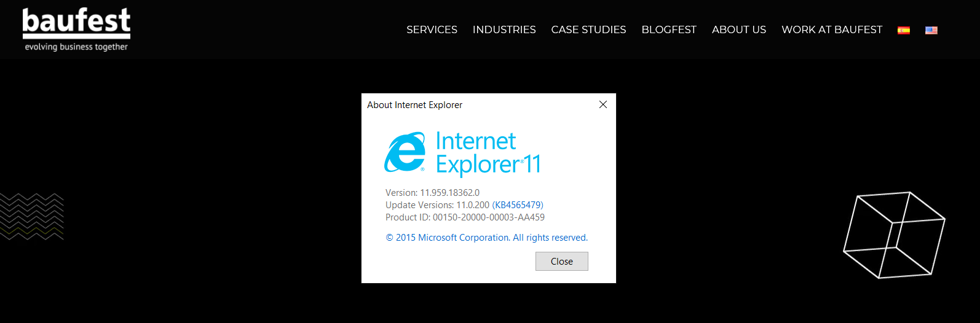The height and width of the screenshot is (323, 980).
Task: Click the Close button in dialog
Action: coord(562,261)
